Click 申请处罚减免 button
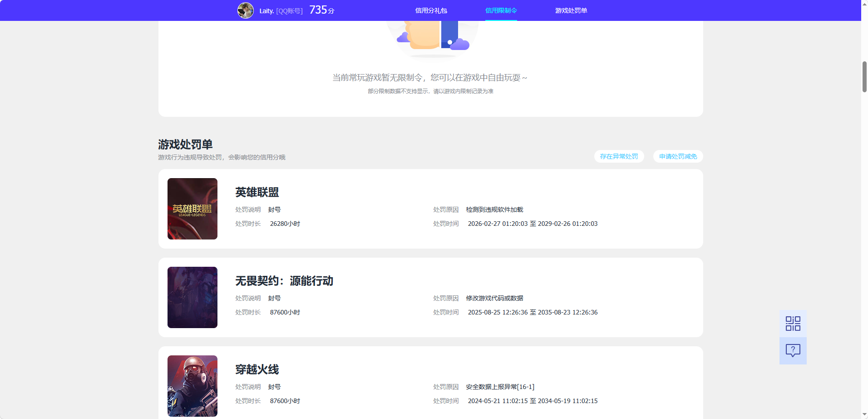The image size is (868, 419). click(678, 156)
